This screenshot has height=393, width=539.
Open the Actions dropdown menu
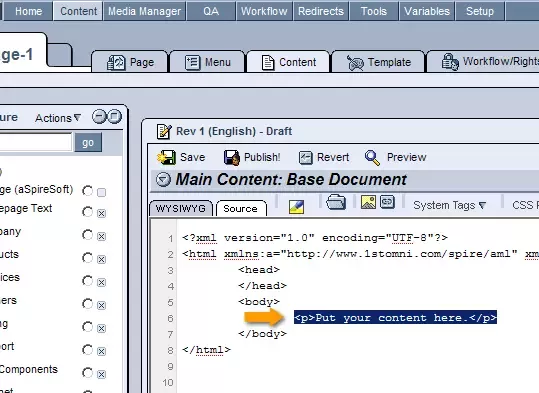point(58,118)
